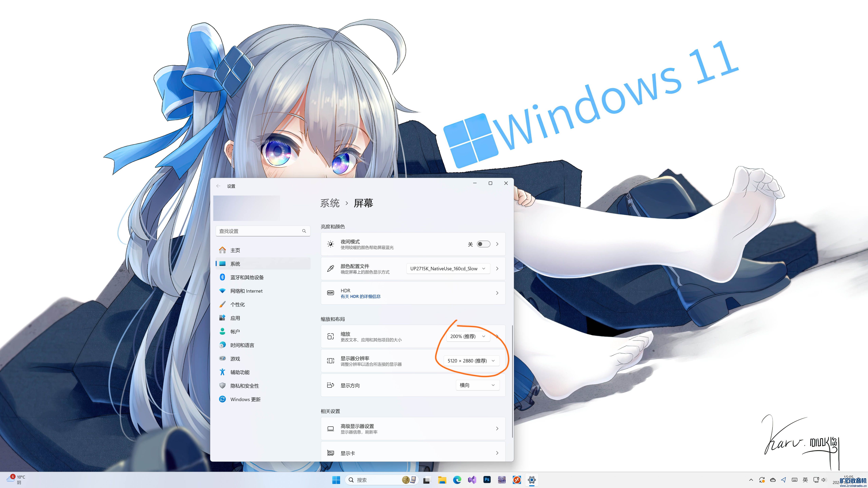Open display orientation dropdown
The image size is (868, 488).
pyautogui.click(x=477, y=385)
